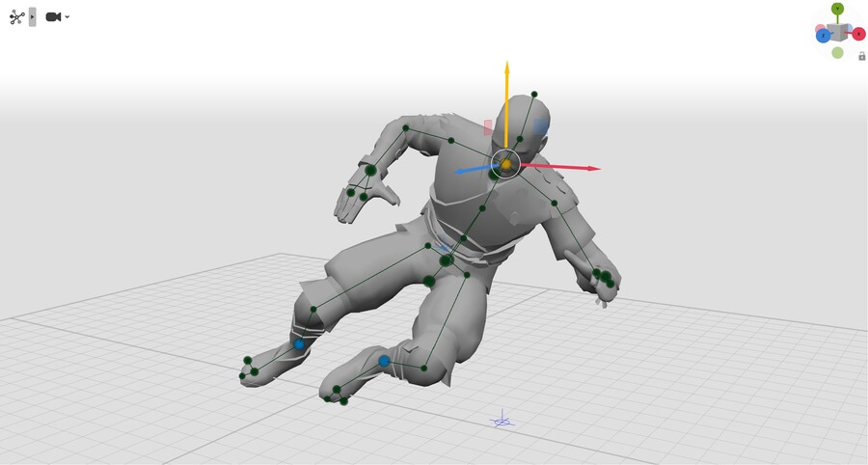868x465 pixels.
Task: Click the red plane handle beside the head
Action: pyautogui.click(x=488, y=127)
